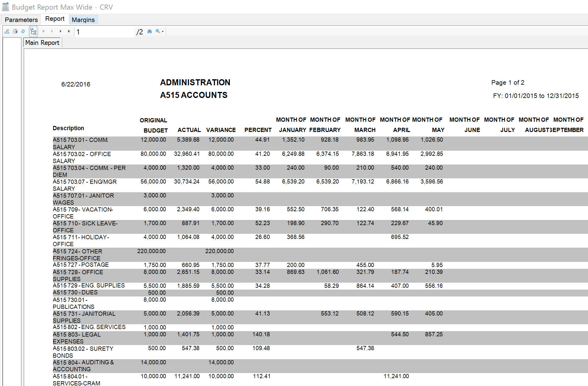Image resolution: width=588 pixels, height=386 pixels.
Task: Click A515 710 SICK LEAVE-OFFICE description
Action: click(85, 227)
